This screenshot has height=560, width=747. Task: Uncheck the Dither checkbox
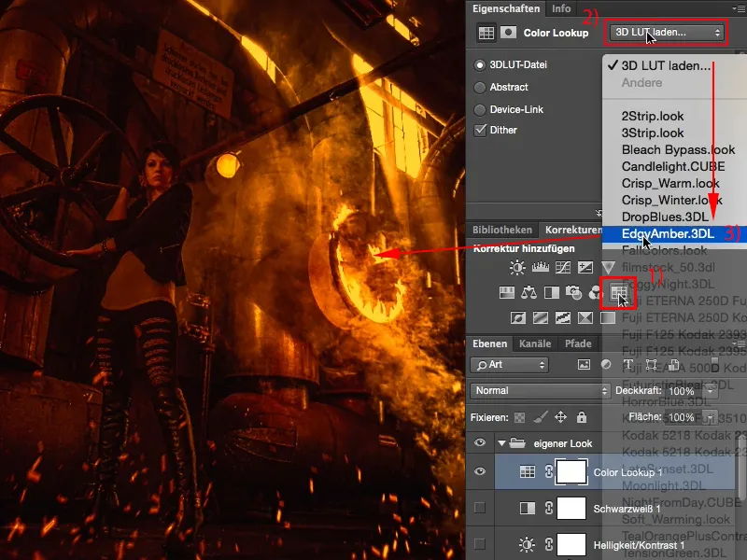point(481,130)
